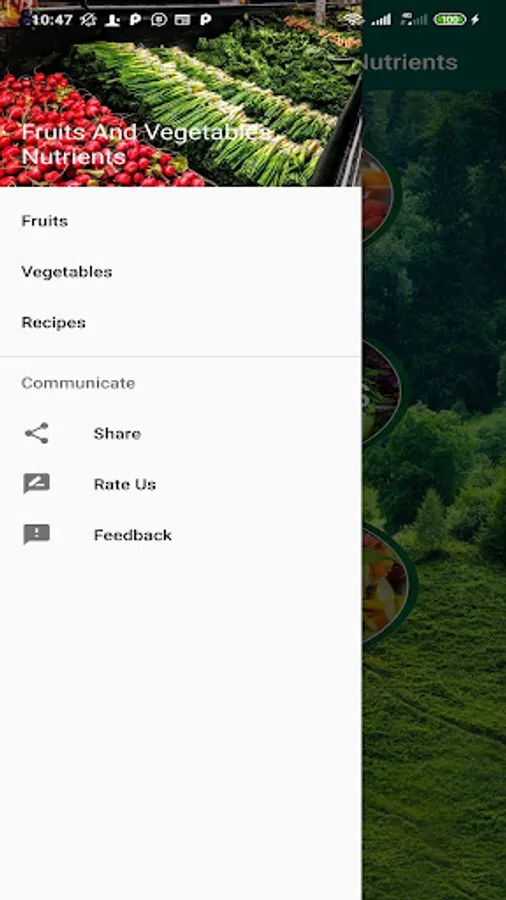The image size is (506, 900).
Task: Tap the Nutrients title in app bar
Action: [x=410, y=62]
